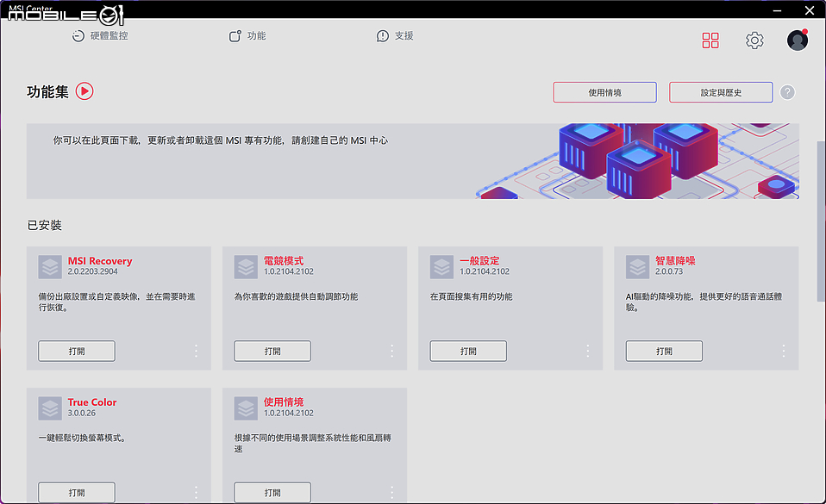Click version text 3.0.0.26

82,413
